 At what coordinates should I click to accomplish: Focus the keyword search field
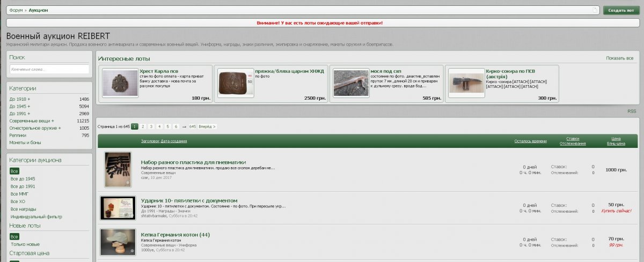click(49, 69)
